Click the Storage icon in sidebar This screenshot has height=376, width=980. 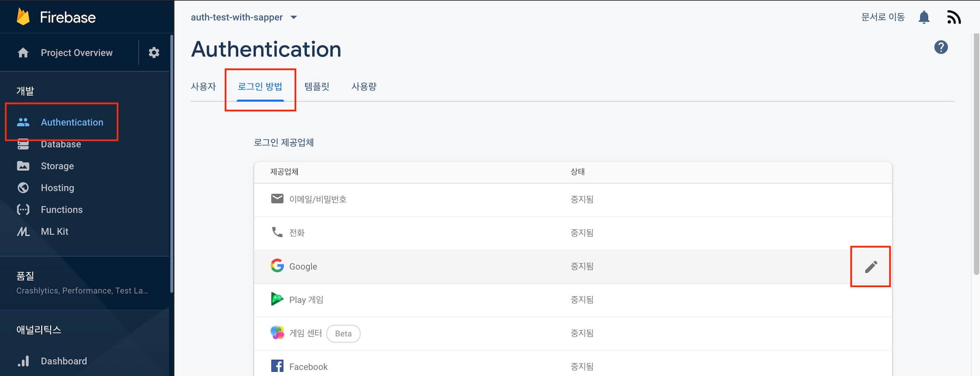23,166
